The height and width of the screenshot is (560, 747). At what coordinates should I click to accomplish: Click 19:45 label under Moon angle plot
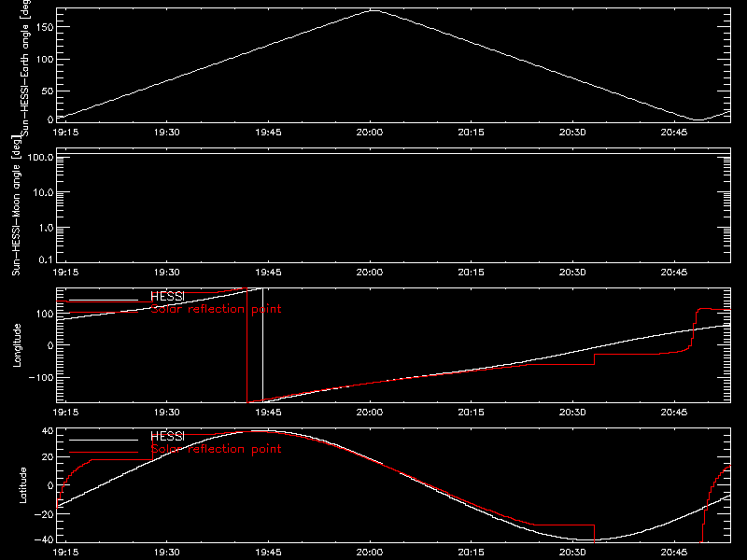pos(268,273)
